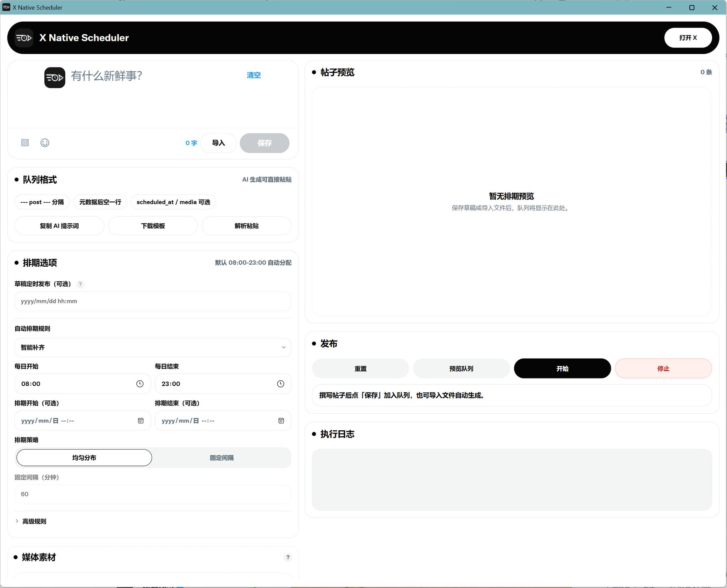Image resolution: width=727 pixels, height=588 pixels.
Task: Click the 排期开始 date input field
Action: tap(83, 421)
